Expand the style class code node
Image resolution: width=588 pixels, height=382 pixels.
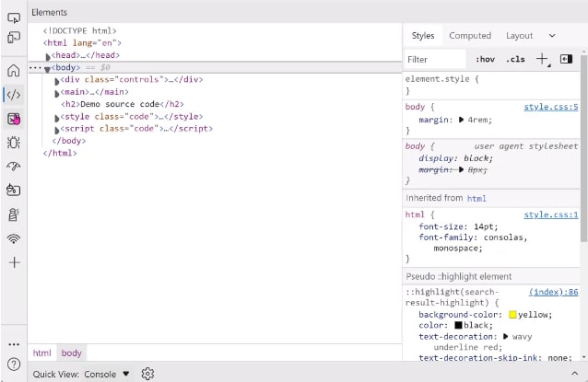pyautogui.click(x=57, y=119)
